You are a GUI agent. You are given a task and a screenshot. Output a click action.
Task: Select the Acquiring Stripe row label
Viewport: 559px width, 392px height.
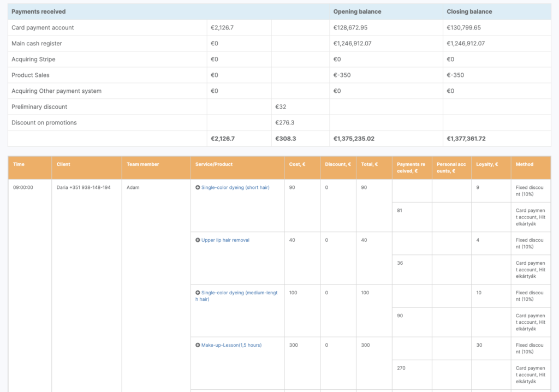(x=33, y=59)
